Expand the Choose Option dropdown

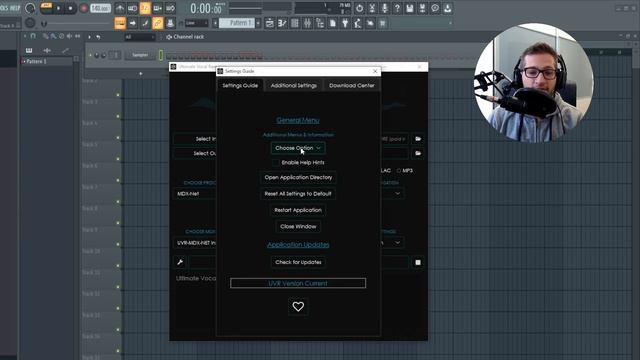(298, 148)
